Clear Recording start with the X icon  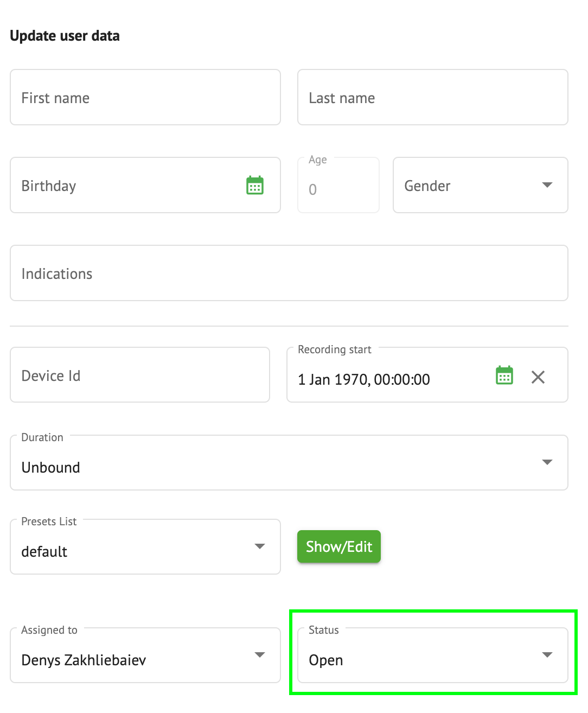pos(538,377)
